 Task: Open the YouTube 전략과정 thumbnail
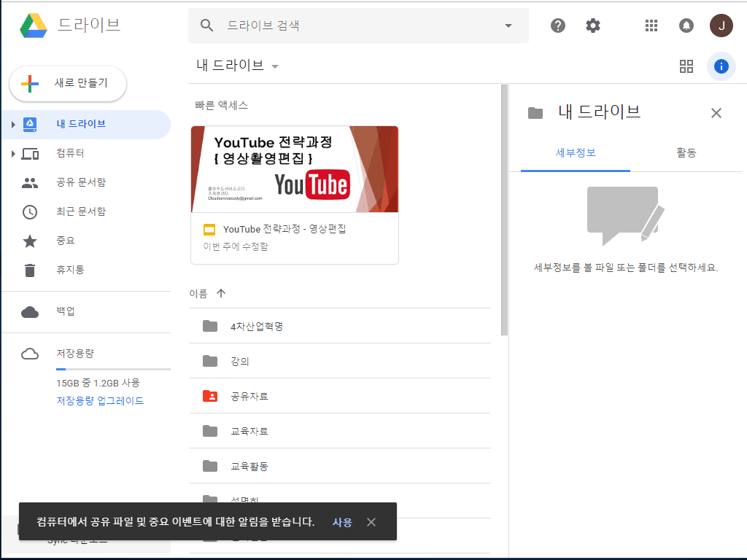click(295, 169)
